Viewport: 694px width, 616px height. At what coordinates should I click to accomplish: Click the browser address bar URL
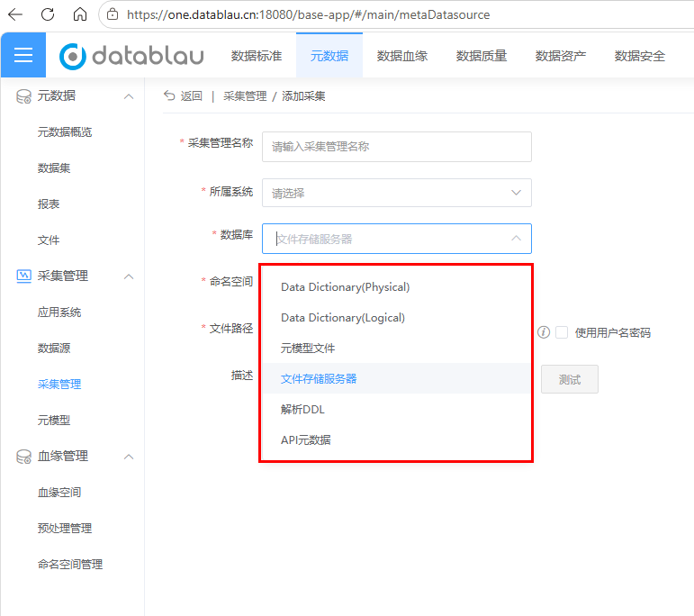(x=309, y=14)
